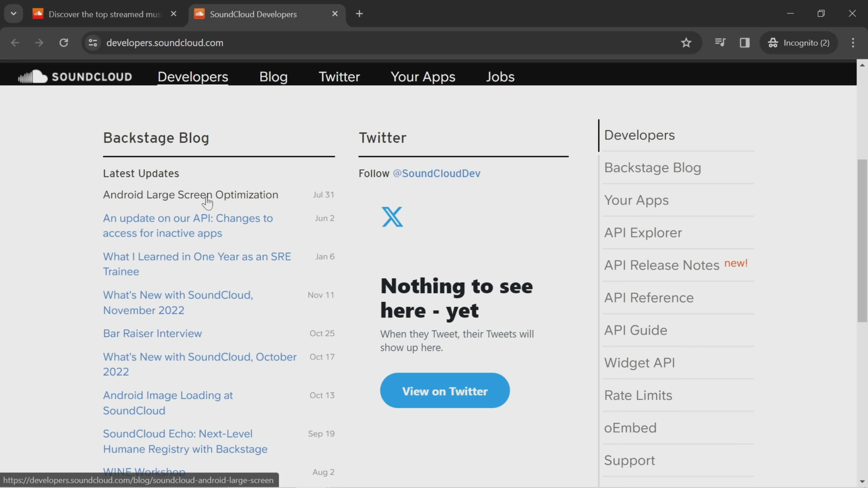Open API Explorer in the sidebar
This screenshot has height=488, width=868.
click(x=643, y=233)
